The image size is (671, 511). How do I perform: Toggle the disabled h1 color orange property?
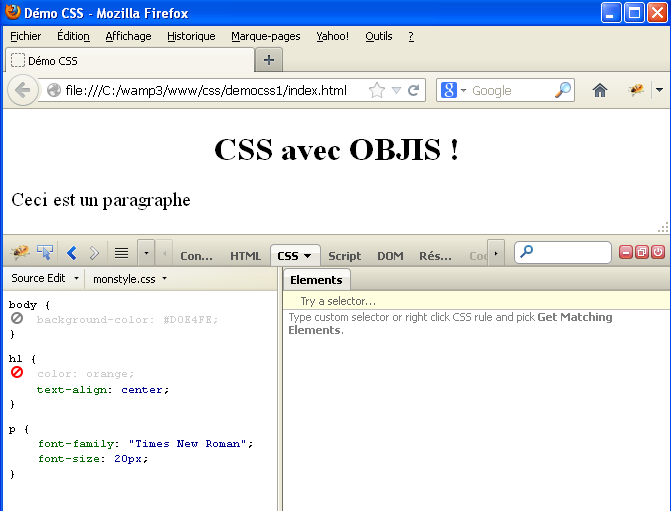point(17,373)
